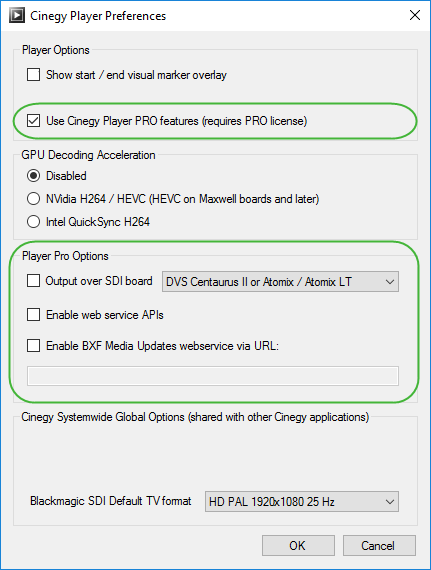This screenshot has width=431, height=570.
Task: Click the BXF webservice URL field
Action: [213, 376]
